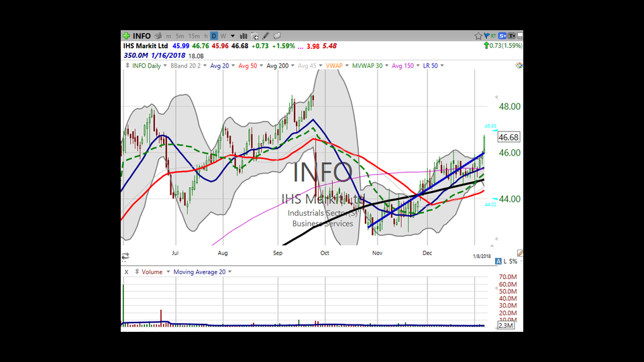Click the Volume pane move arrows icon

click(x=137, y=271)
